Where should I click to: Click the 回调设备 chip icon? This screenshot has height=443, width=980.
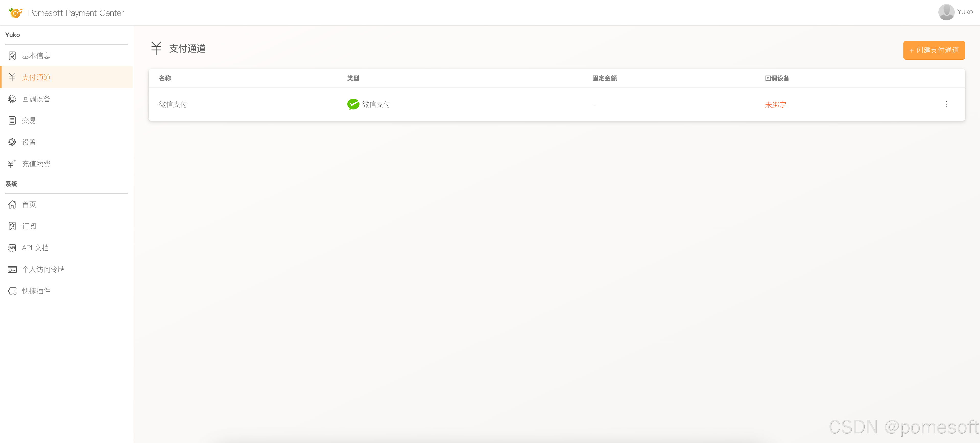(12, 99)
